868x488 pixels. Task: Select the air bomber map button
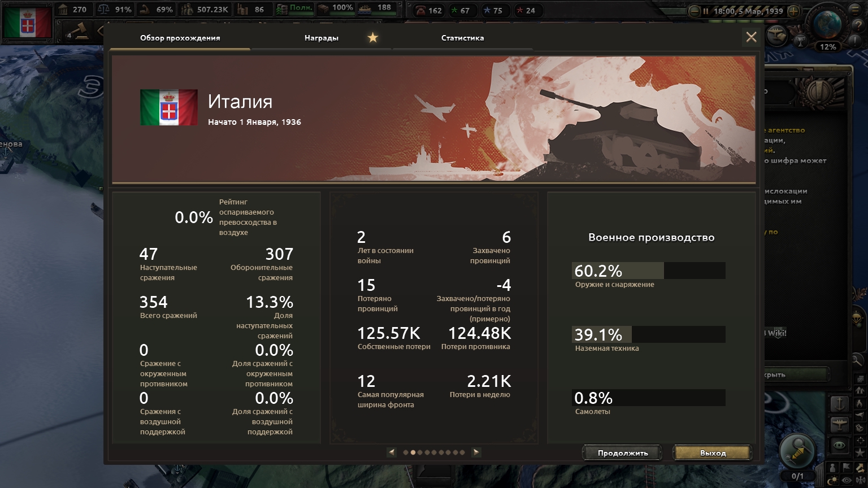pyautogui.click(x=840, y=424)
